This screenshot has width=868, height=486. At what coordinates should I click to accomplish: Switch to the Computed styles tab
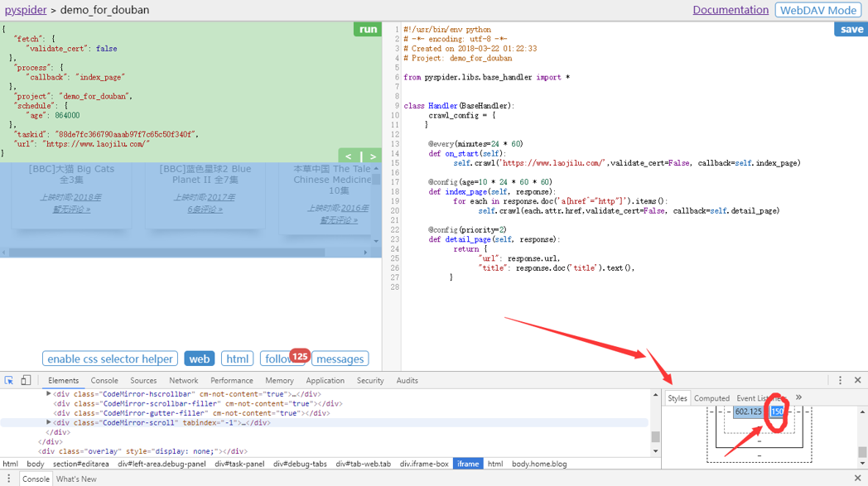pyautogui.click(x=711, y=398)
